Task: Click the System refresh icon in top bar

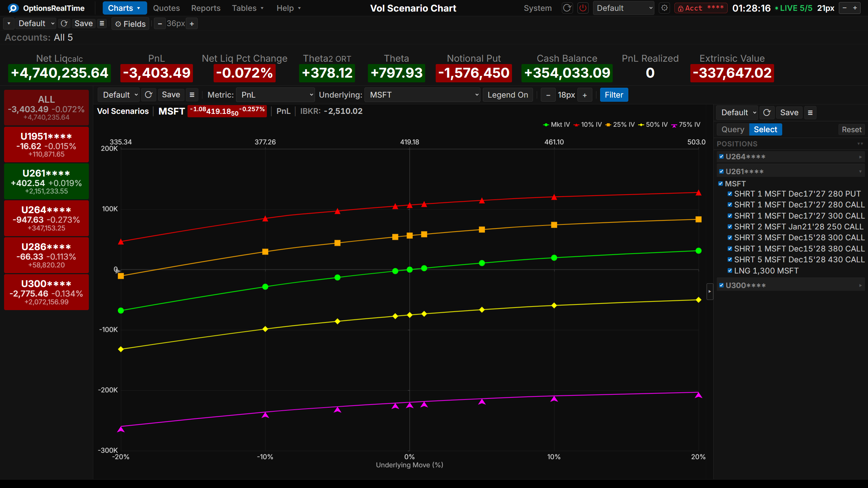Action: tap(567, 8)
